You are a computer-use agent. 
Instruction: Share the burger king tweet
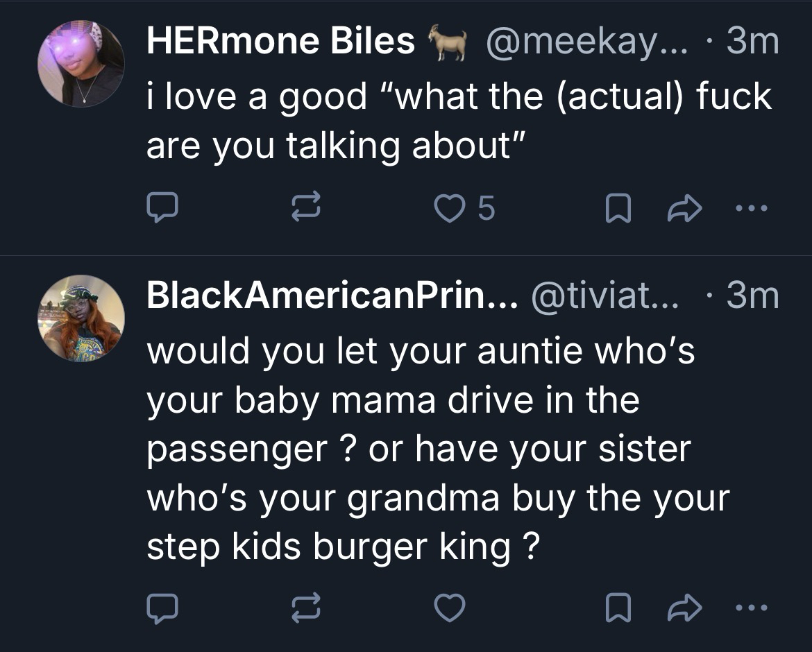[x=685, y=608]
